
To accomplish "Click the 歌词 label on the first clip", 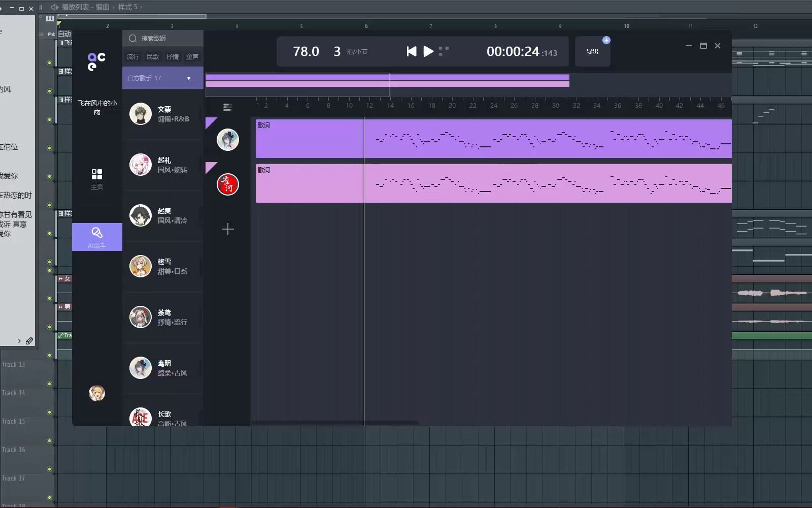I will click(x=264, y=125).
